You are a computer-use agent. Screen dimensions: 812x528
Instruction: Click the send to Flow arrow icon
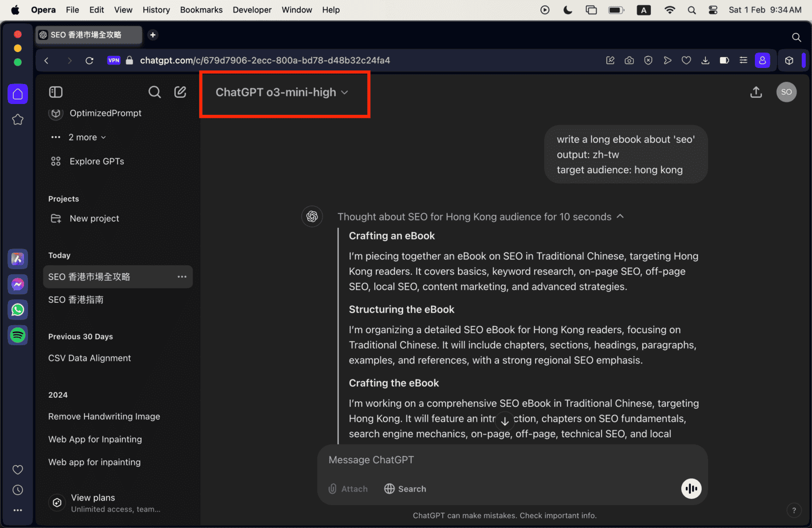click(668, 61)
